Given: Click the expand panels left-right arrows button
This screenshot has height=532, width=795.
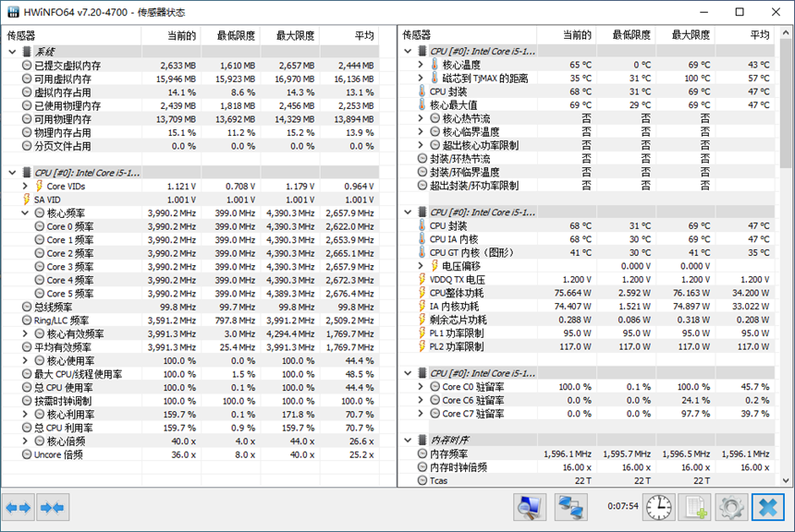Looking at the screenshot, I should pos(18,507).
